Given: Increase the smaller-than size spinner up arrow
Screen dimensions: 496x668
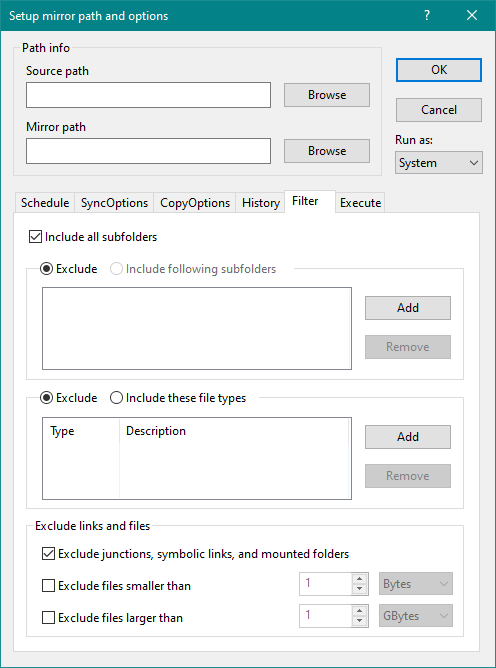Looking at the screenshot, I should tap(360, 579).
